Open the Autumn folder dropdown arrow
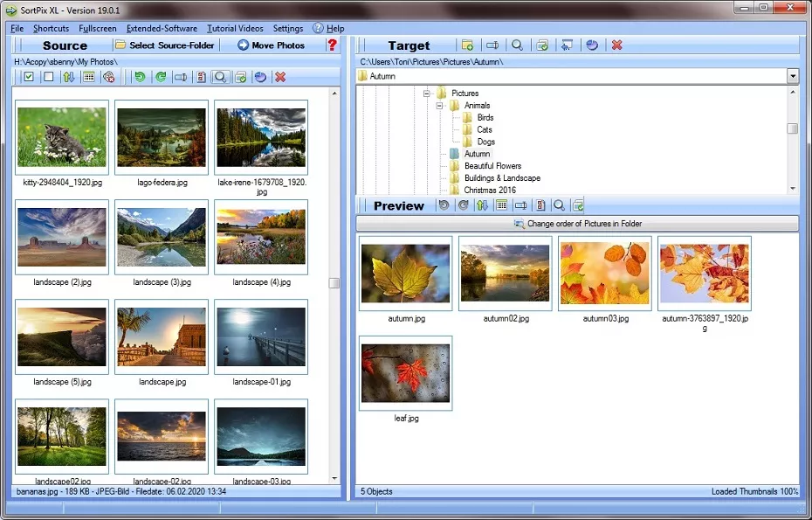812x520 pixels. pos(792,76)
